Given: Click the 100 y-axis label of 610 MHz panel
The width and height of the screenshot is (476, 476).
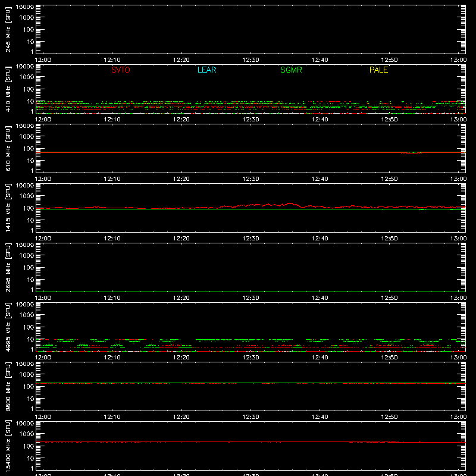Looking at the screenshot, I should pyautogui.click(x=29, y=149).
